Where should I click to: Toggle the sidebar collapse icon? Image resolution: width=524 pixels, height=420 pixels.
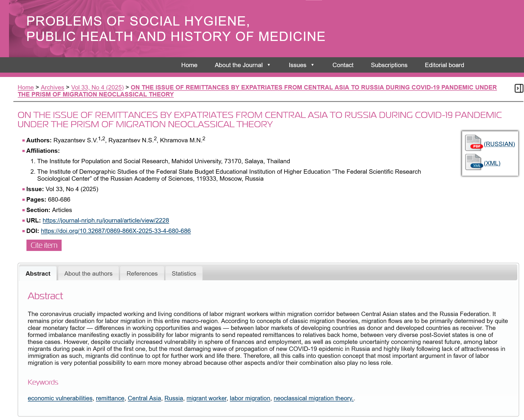[518, 88]
